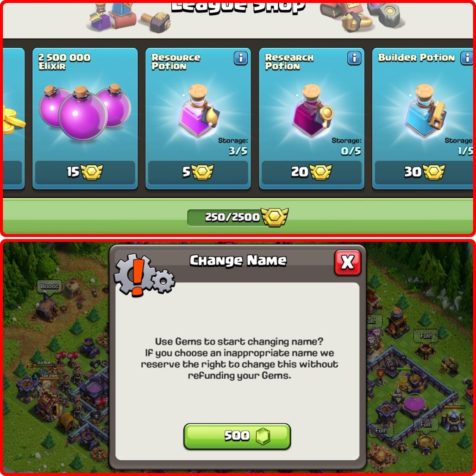
Task: Tap the purple elixir flasks image
Action: 85,112
